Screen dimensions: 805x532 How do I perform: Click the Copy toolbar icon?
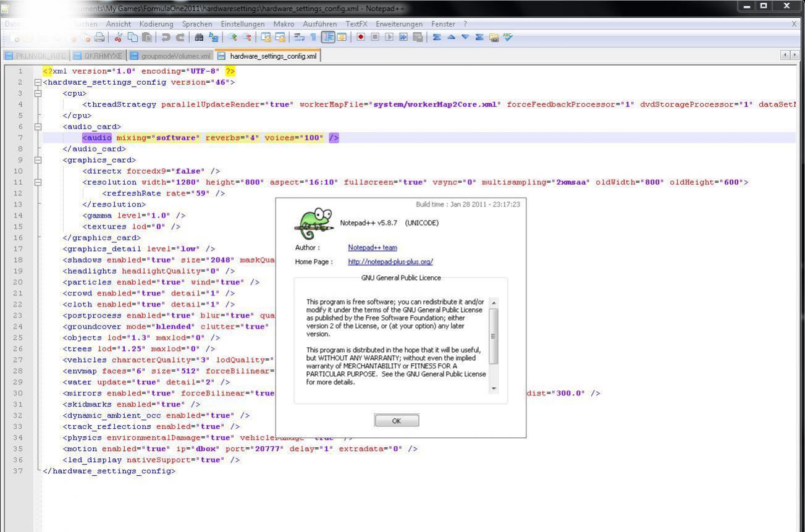[x=132, y=37]
